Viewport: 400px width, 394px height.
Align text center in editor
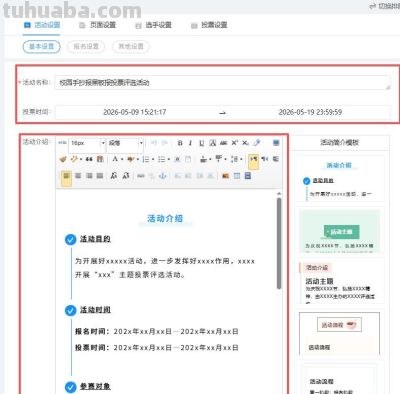pos(78,176)
